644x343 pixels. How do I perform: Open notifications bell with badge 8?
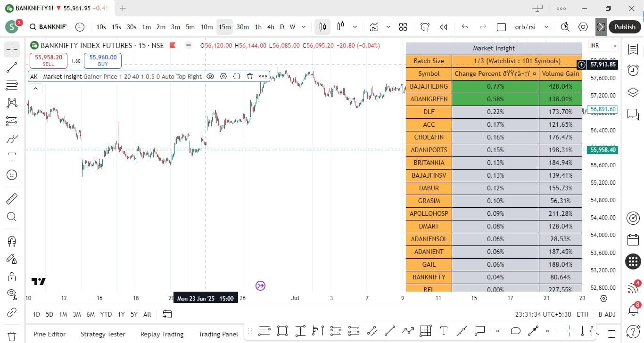point(633,309)
